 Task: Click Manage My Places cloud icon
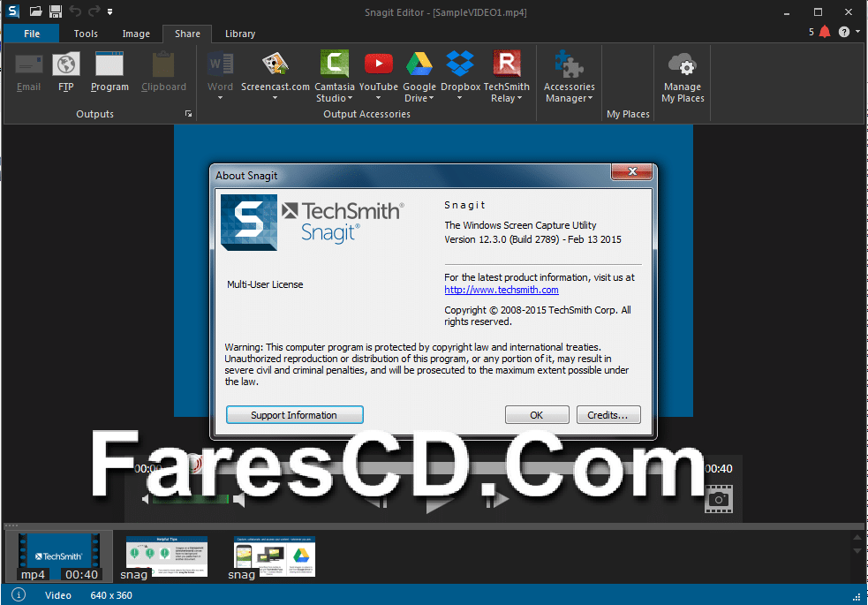pos(683,64)
